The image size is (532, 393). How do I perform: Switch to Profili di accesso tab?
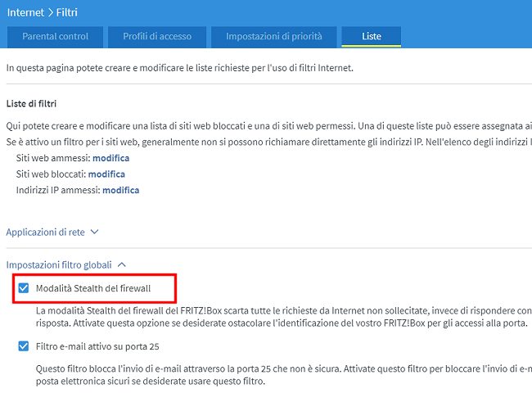157,37
